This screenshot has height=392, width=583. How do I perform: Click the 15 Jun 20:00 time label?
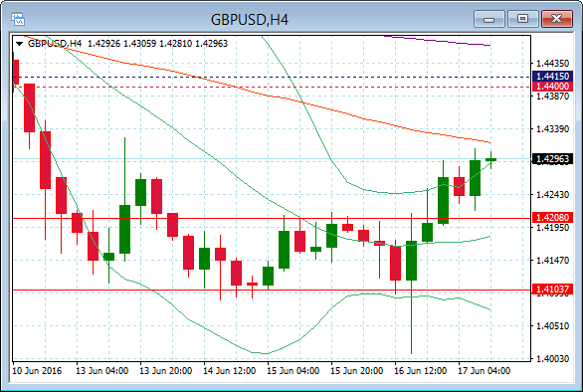(356, 371)
